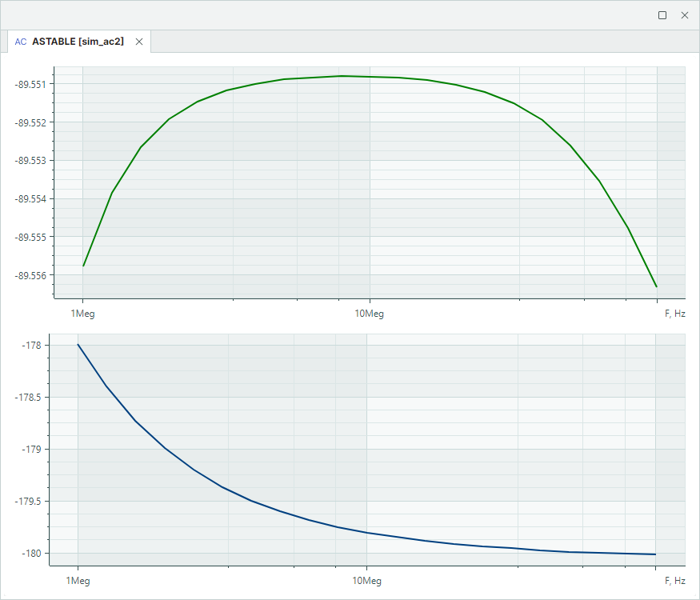Click the -180 label on lower Y axis
This screenshot has width=700, height=600.
(34, 554)
